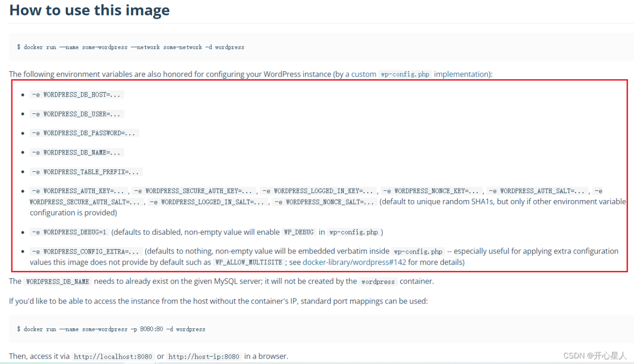Screen dimensions: 634x364
Task: Select the 'http://localhost:8080' address text
Action: click(x=113, y=357)
